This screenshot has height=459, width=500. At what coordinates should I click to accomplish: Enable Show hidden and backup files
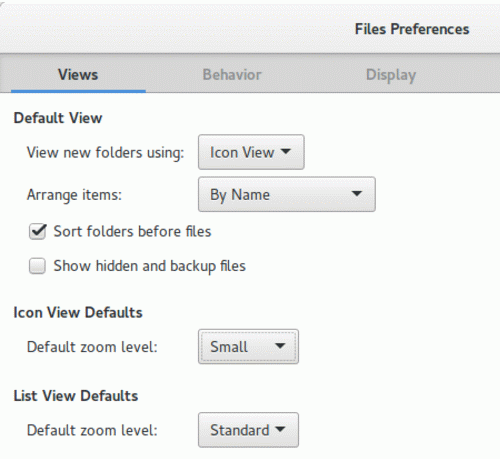pos(37,266)
